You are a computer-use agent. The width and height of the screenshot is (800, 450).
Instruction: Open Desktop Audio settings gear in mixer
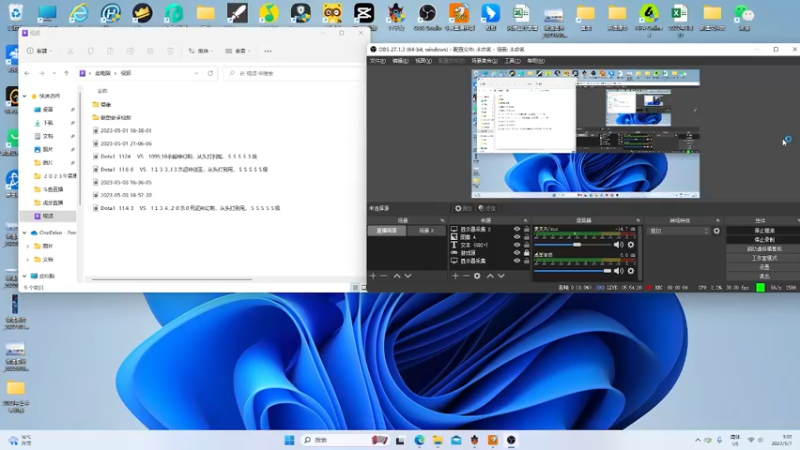click(631, 271)
